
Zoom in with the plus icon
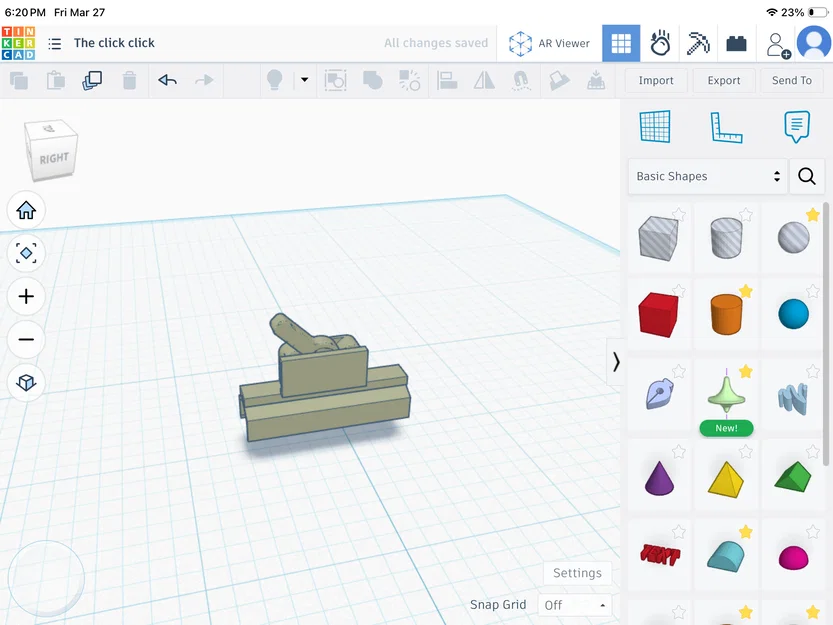point(26,297)
